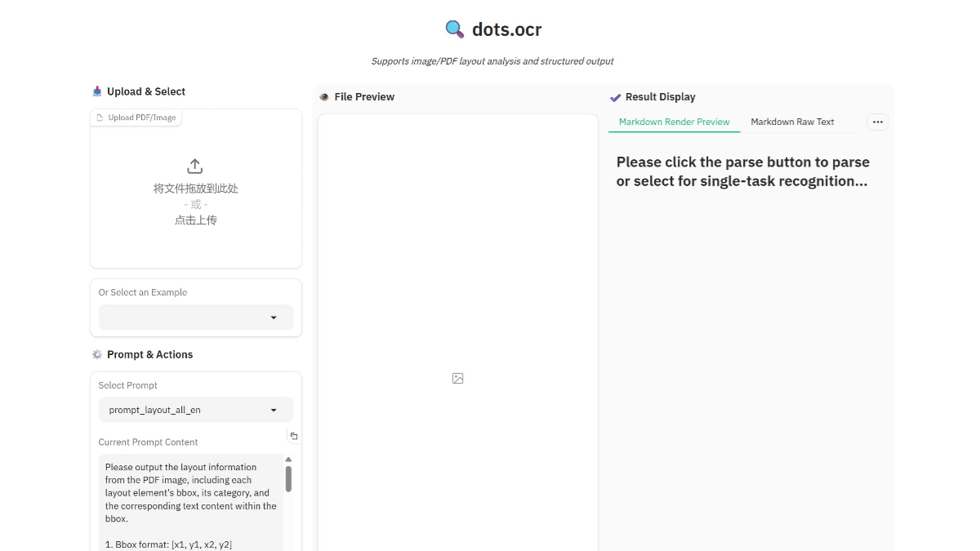Click the dots.ocr title text
The image size is (980, 551).
pyautogui.click(x=506, y=29)
